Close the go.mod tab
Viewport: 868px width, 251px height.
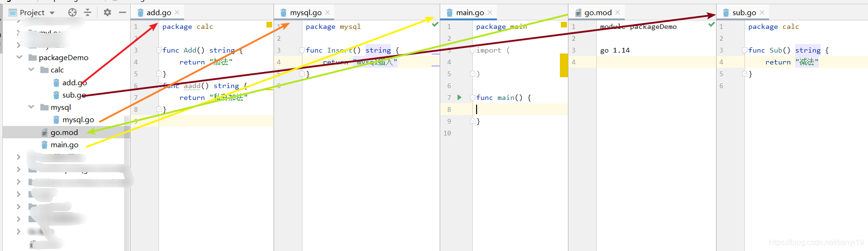(x=618, y=12)
